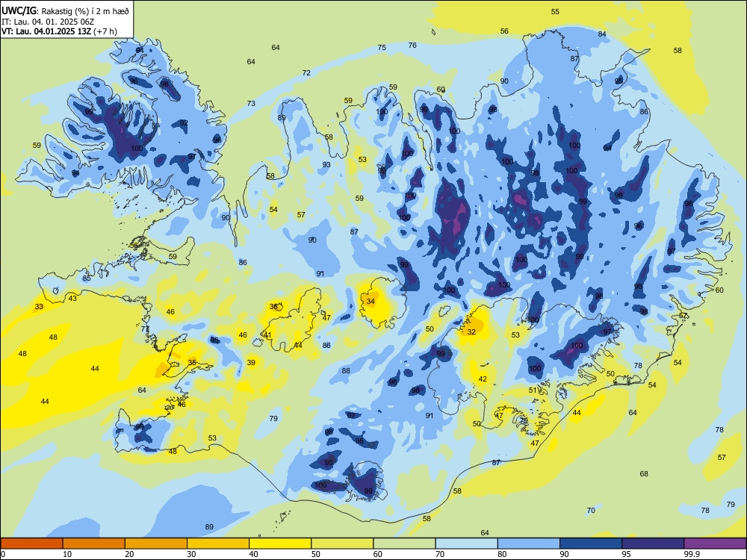Select the navy 95–99.9 legend segment
747x560 pixels.
click(653, 544)
